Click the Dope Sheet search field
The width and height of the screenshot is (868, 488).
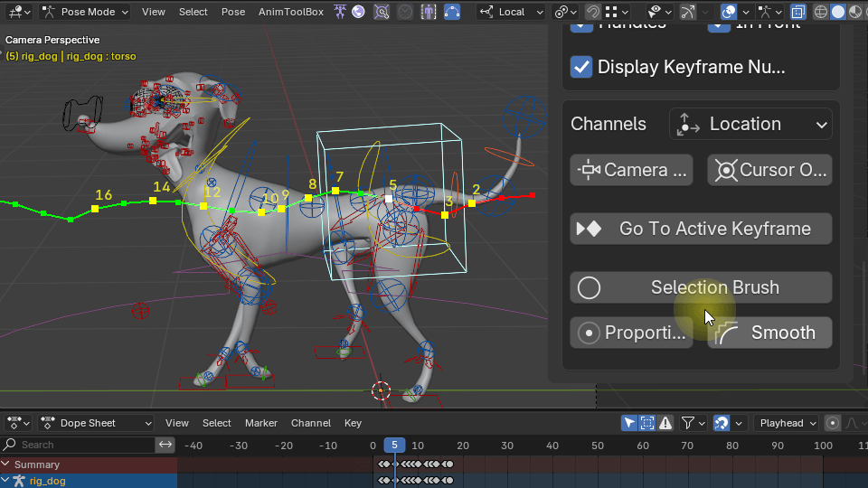point(81,445)
